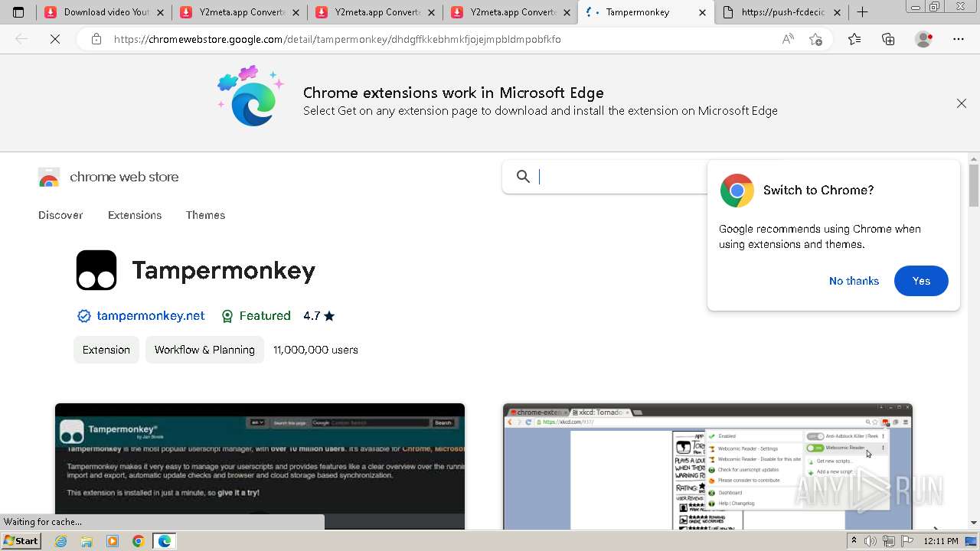
Task: Open Internet Explorer from the taskbar
Action: 61,541
